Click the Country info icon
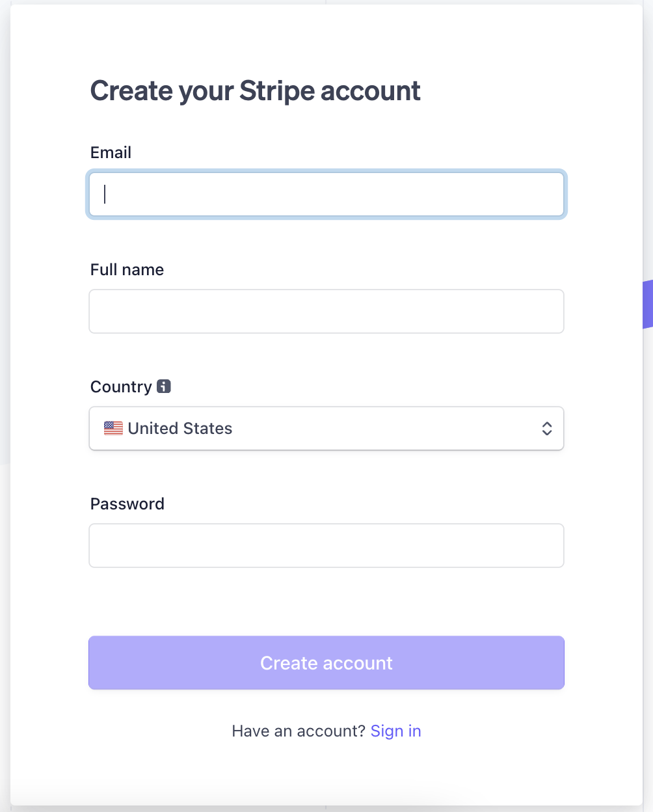The image size is (653, 812). [x=164, y=386]
